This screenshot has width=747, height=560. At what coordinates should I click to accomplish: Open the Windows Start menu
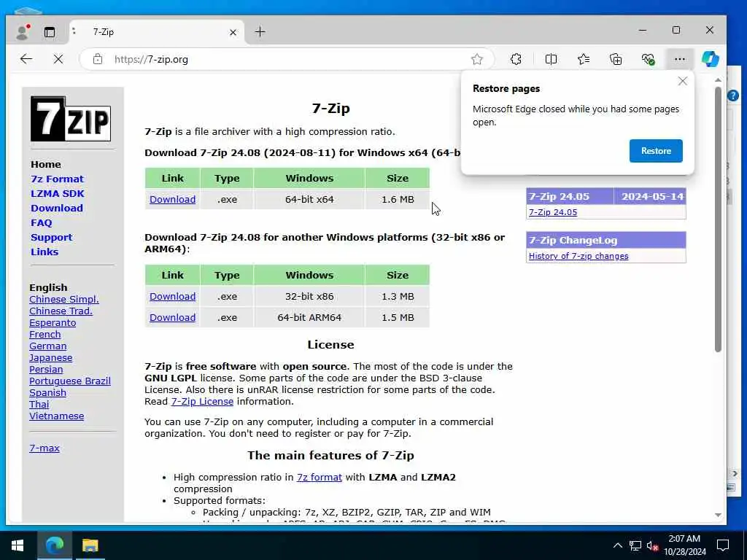tap(18, 545)
